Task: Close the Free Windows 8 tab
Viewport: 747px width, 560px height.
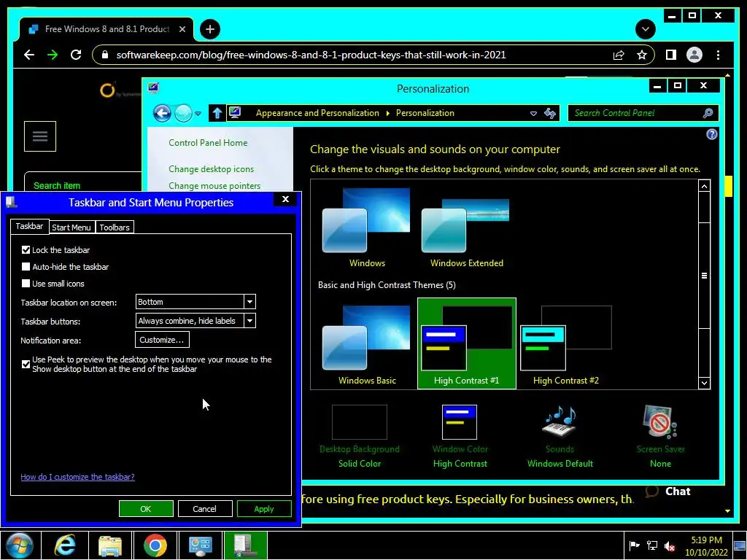Action: pos(182,29)
